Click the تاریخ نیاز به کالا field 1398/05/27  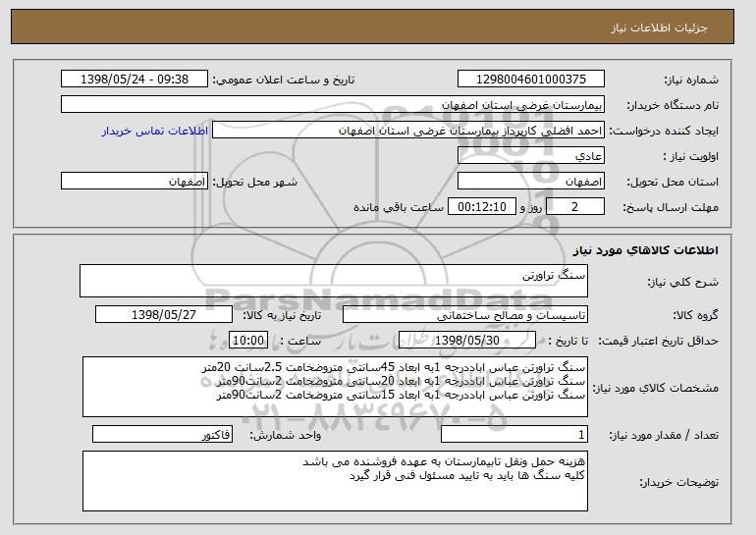pos(164,315)
